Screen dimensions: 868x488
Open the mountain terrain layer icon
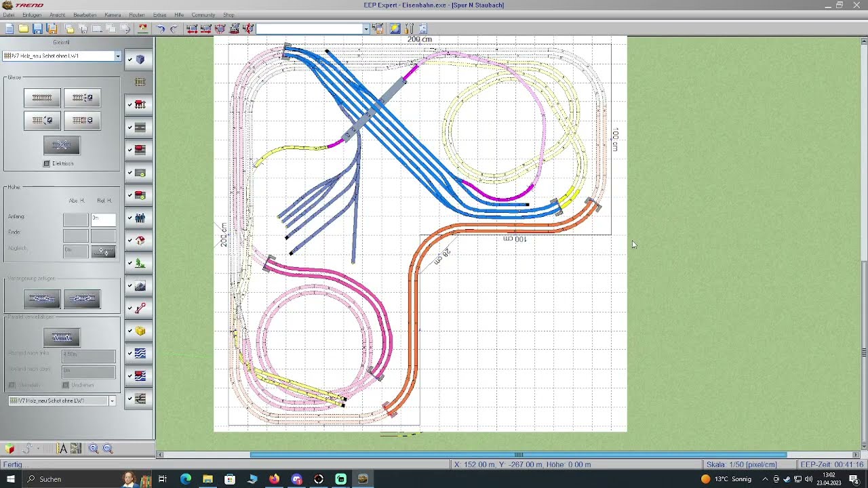(x=140, y=286)
